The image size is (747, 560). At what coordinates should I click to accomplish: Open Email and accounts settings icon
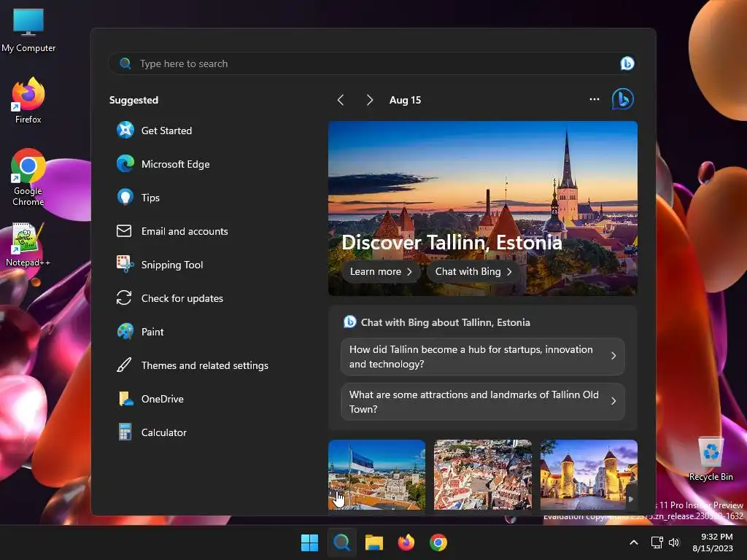coord(124,231)
